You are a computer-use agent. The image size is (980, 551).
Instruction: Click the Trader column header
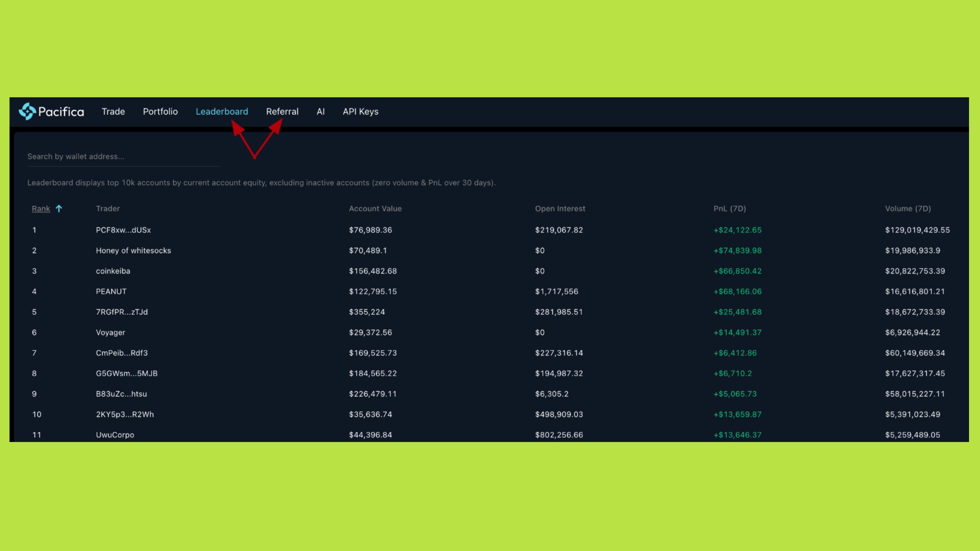pyautogui.click(x=108, y=208)
